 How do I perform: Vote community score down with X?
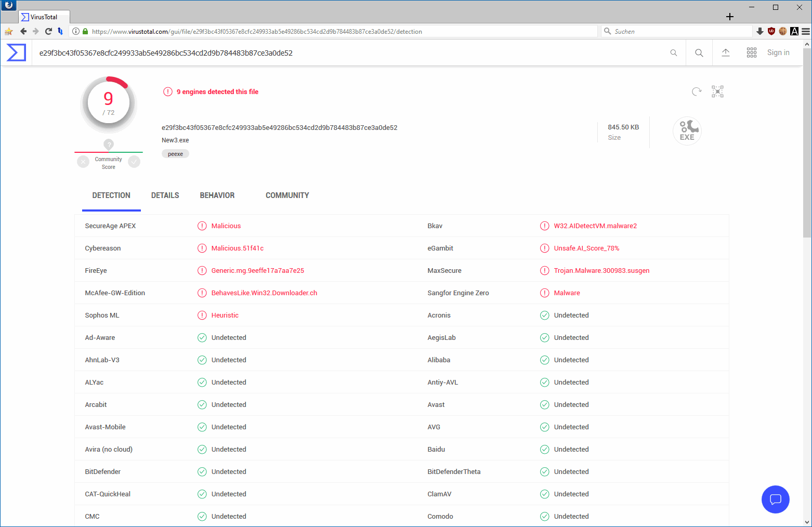pos(83,162)
